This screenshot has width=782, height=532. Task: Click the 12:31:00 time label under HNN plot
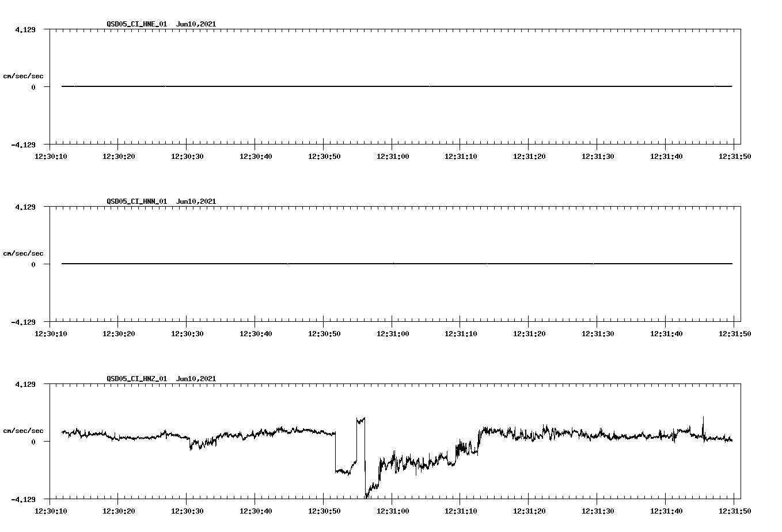pos(392,333)
